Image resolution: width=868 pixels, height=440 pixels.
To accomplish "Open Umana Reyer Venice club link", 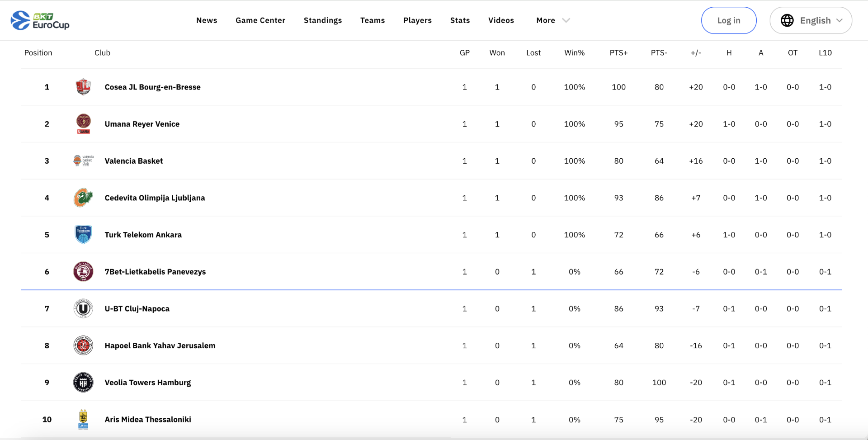I will point(142,124).
